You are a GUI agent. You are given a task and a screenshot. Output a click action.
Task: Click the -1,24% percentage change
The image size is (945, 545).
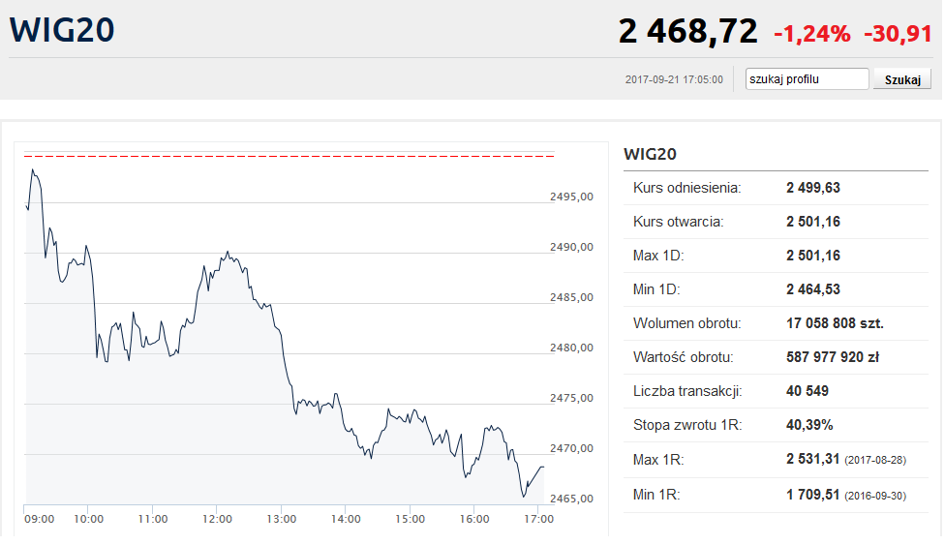812,34
